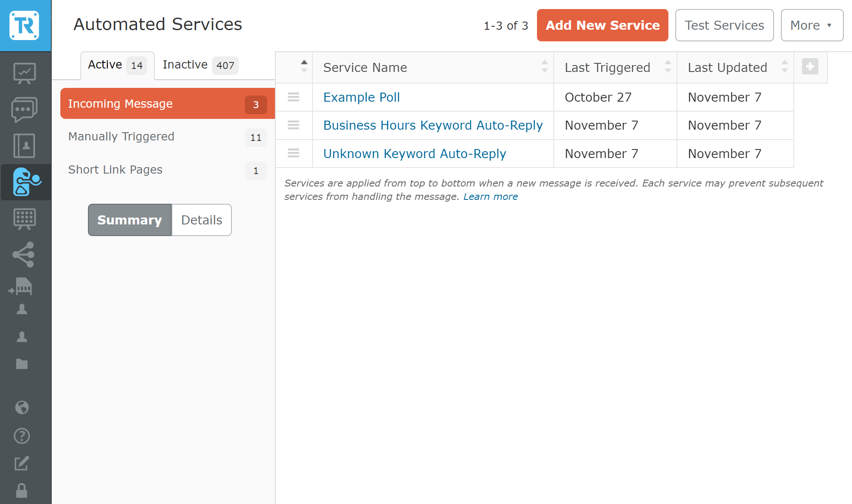Click the Add New Service button

[602, 25]
